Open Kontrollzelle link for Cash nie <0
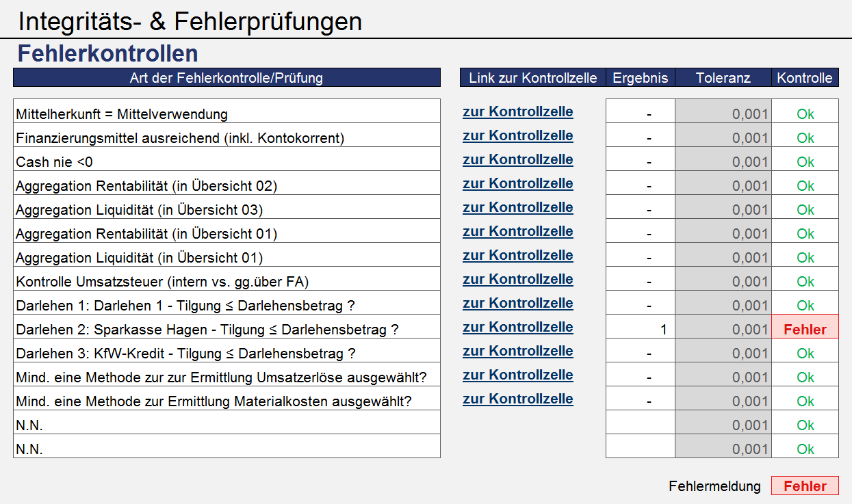 [x=518, y=159]
